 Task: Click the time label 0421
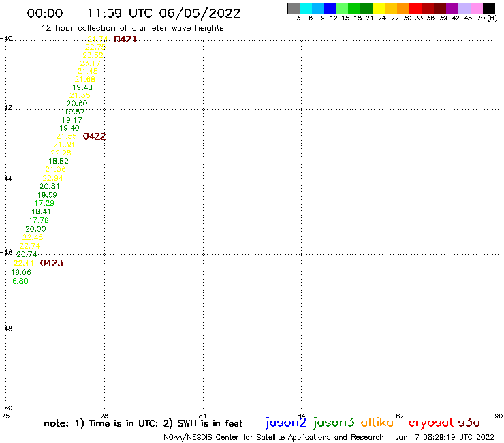(x=125, y=40)
